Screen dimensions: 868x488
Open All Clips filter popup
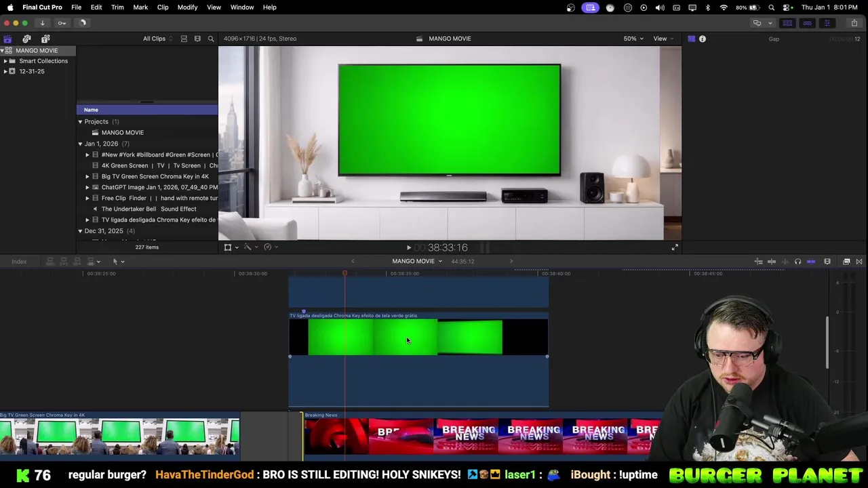click(157, 39)
